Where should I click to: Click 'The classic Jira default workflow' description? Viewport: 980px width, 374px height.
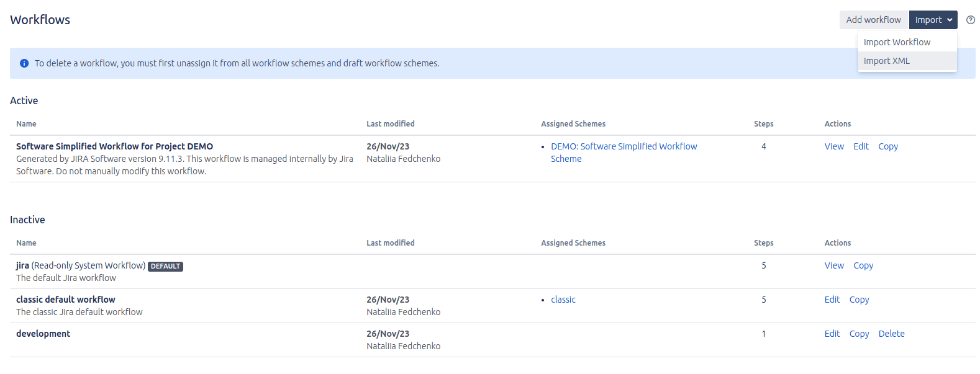[x=79, y=312]
